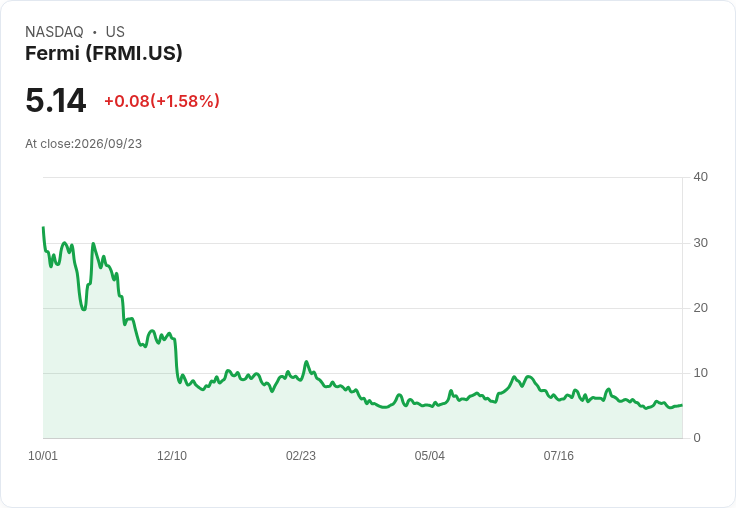Click the 30 y-axis value label
Screen dimensions: 736x508
700,243
